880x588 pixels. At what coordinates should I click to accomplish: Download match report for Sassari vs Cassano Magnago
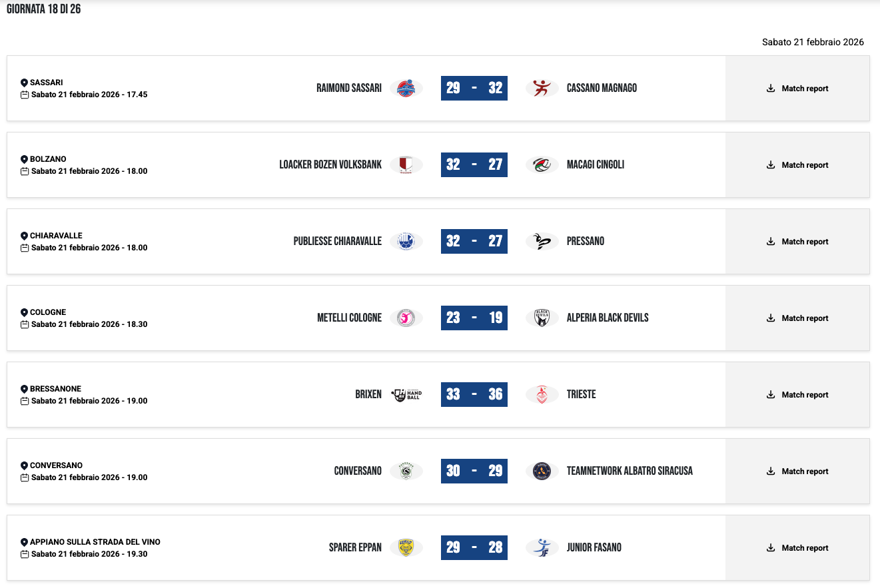(797, 89)
